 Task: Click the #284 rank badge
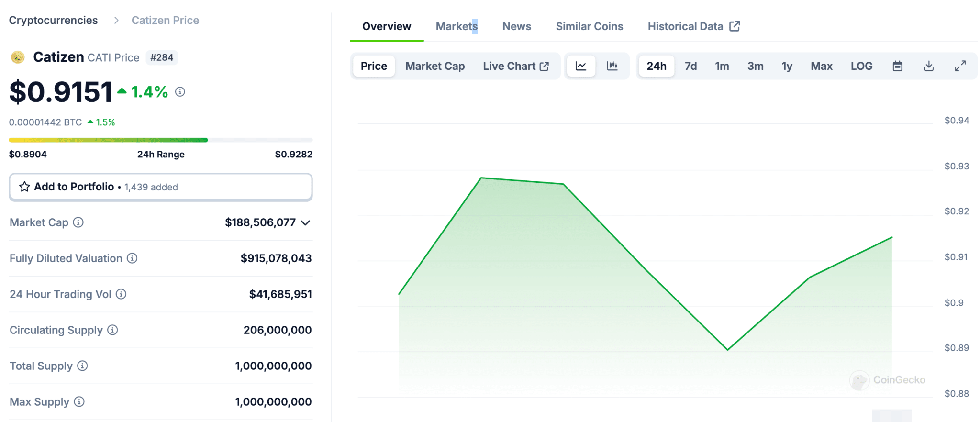[x=162, y=57]
